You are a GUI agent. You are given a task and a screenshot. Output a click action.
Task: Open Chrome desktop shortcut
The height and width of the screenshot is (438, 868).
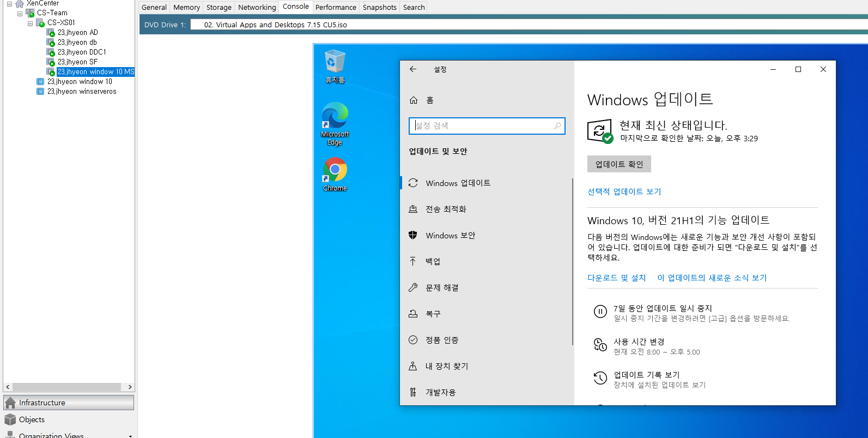(x=335, y=174)
